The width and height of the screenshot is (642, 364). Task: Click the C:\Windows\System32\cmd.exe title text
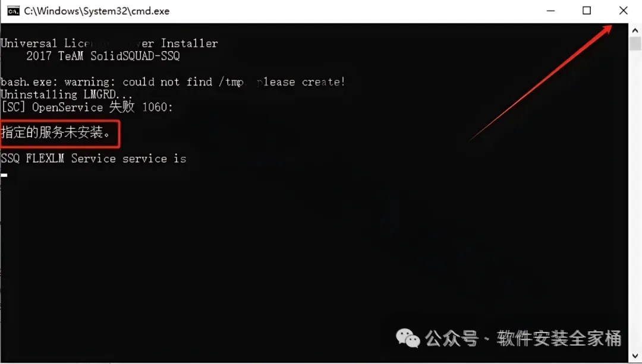point(97,11)
